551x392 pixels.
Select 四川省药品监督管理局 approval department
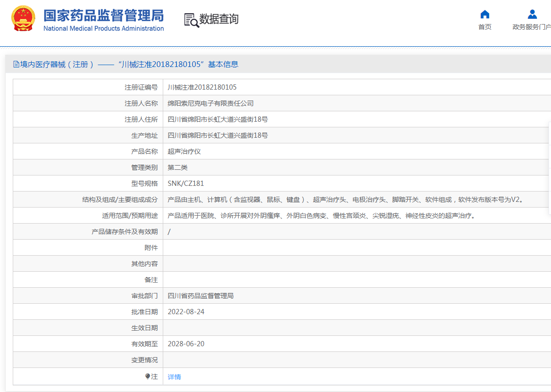[x=200, y=296]
